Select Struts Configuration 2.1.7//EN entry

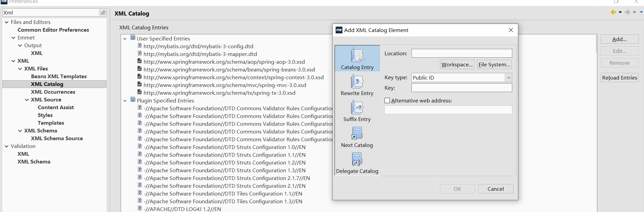click(x=226, y=178)
